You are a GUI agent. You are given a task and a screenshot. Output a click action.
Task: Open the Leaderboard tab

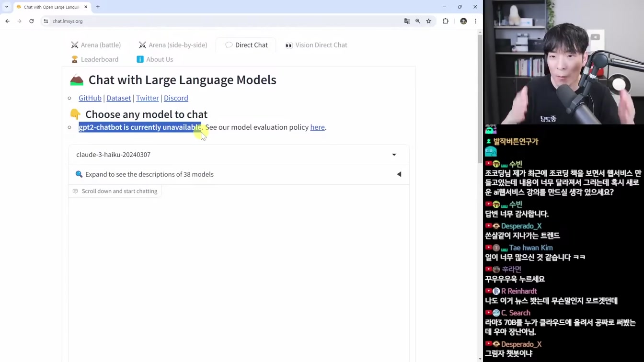pos(95,59)
